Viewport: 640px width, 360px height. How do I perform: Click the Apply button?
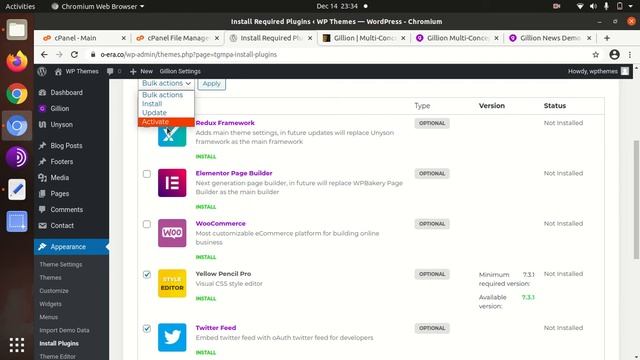tap(211, 84)
